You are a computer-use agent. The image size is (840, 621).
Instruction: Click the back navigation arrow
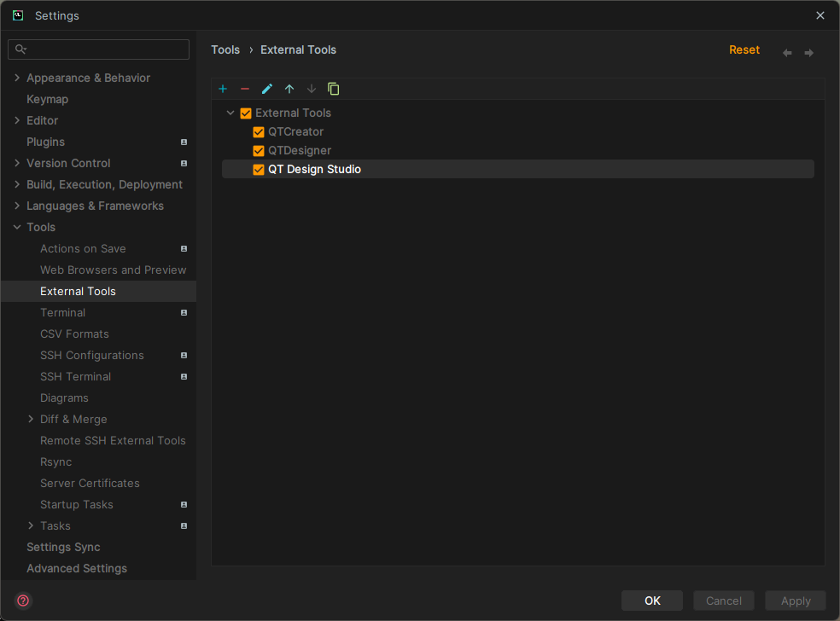(787, 53)
